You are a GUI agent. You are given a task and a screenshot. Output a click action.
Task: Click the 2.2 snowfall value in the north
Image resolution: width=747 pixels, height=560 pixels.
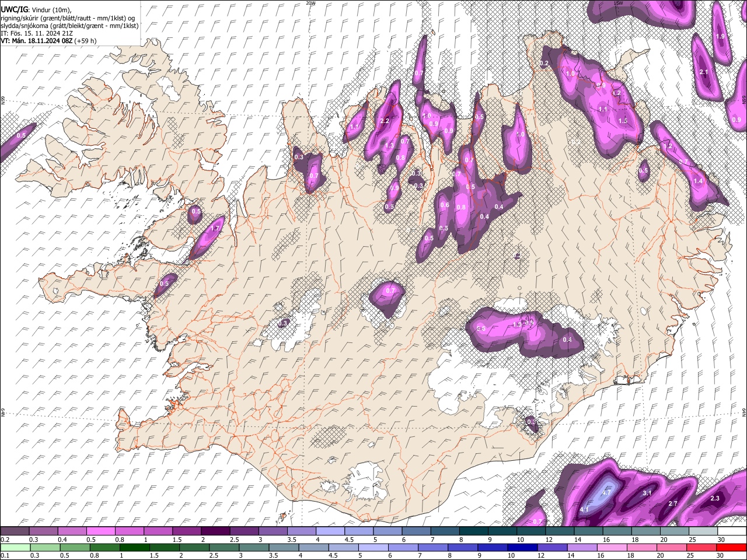385,121
